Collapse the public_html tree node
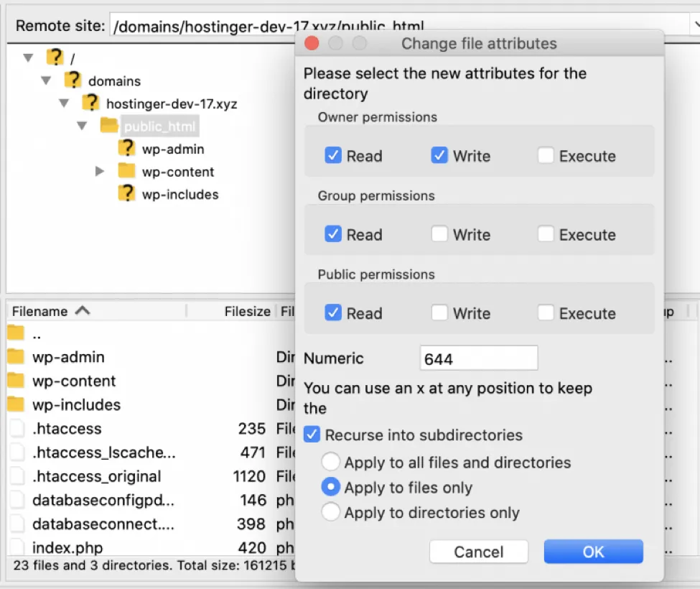 [82, 126]
